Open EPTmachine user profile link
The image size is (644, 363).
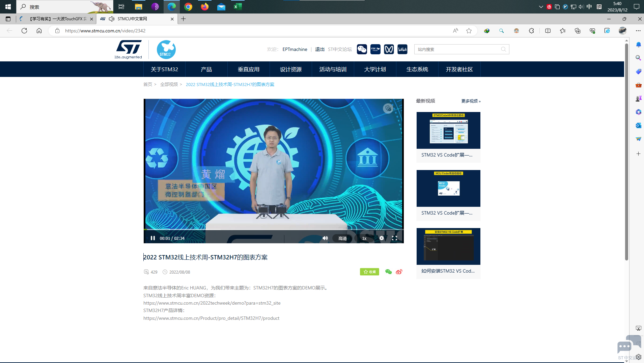[295, 49]
